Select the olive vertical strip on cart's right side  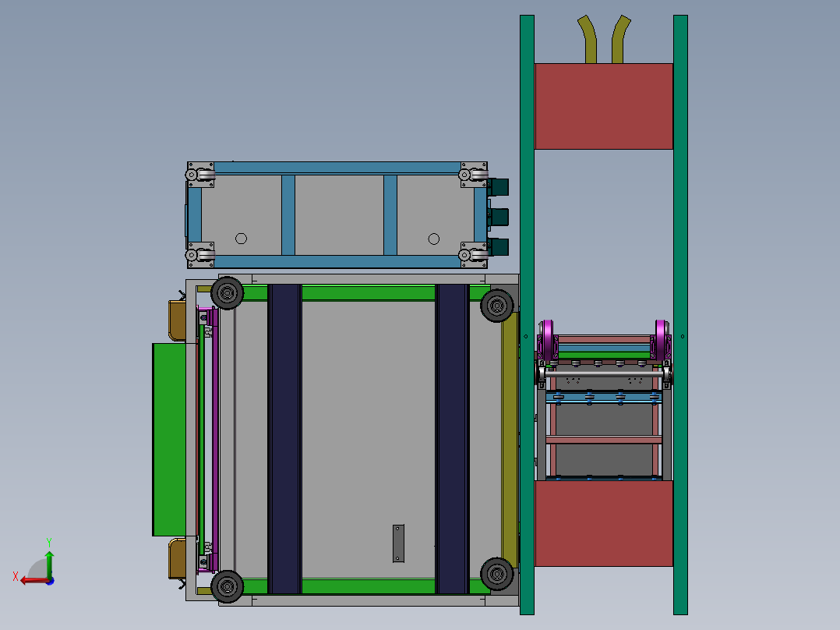pos(510,440)
